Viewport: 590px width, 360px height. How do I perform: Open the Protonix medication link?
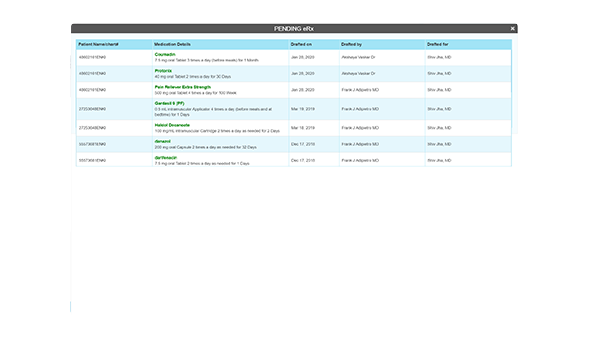pyautogui.click(x=163, y=71)
